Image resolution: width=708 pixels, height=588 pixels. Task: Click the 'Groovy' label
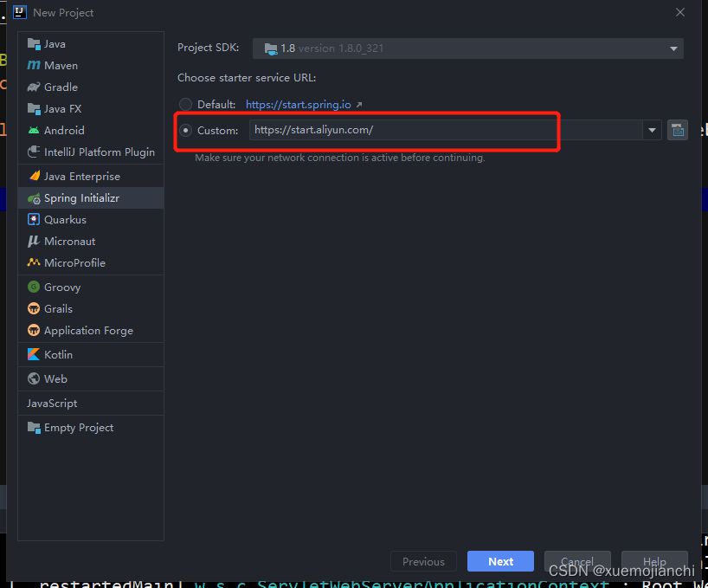click(62, 288)
